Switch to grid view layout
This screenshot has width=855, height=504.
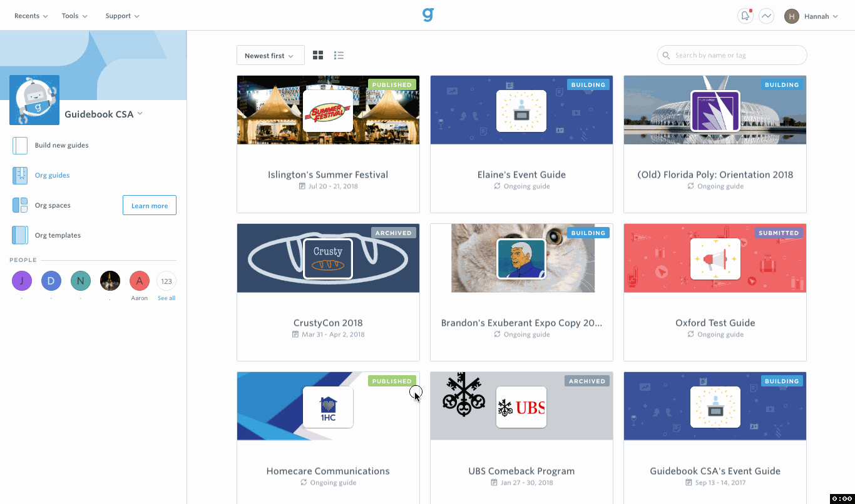pos(317,55)
